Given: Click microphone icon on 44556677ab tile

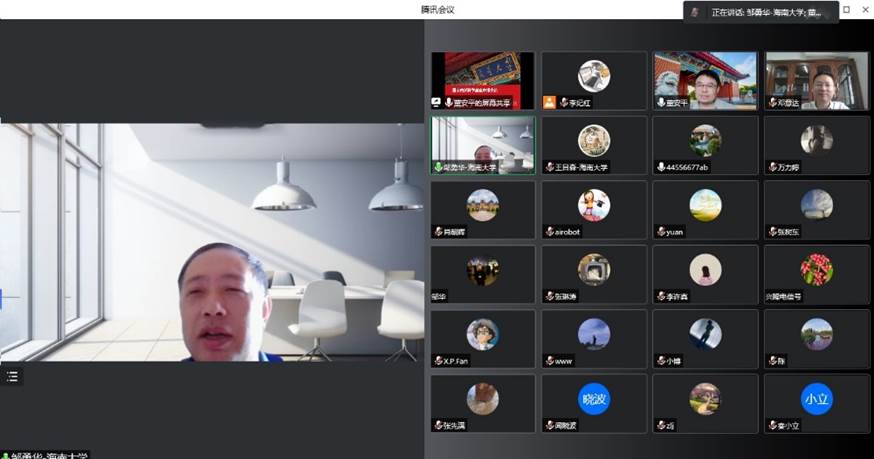Looking at the screenshot, I should point(661,167).
